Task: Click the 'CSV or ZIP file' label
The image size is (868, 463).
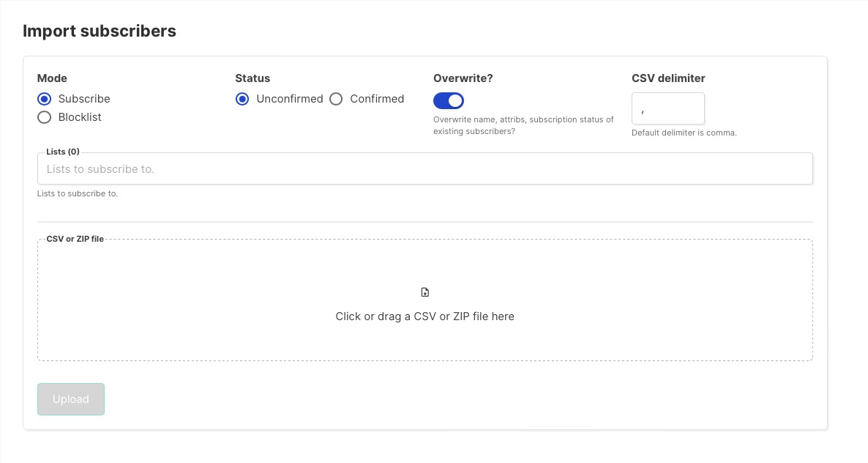Action: 75,239
